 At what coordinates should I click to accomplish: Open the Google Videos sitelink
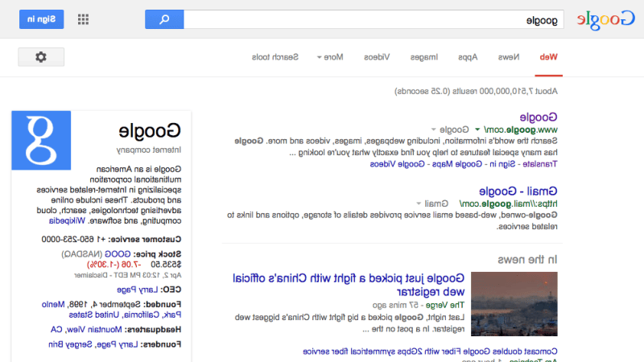397,164
